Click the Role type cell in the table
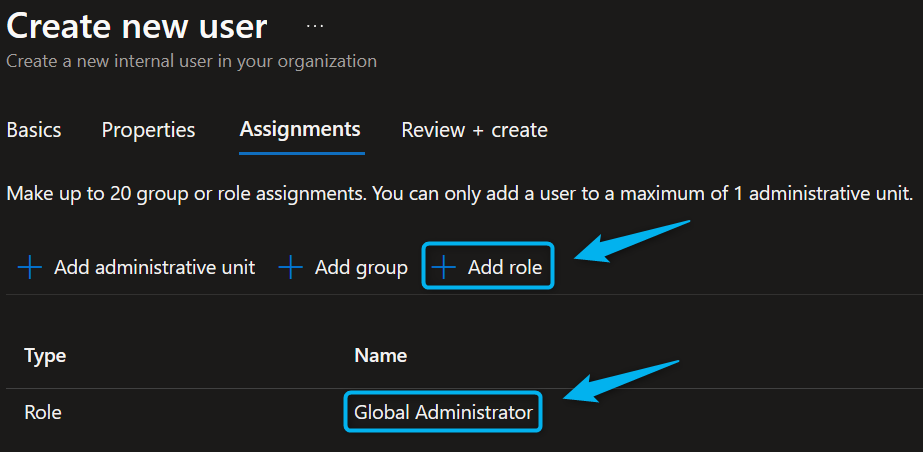 (43, 412)
